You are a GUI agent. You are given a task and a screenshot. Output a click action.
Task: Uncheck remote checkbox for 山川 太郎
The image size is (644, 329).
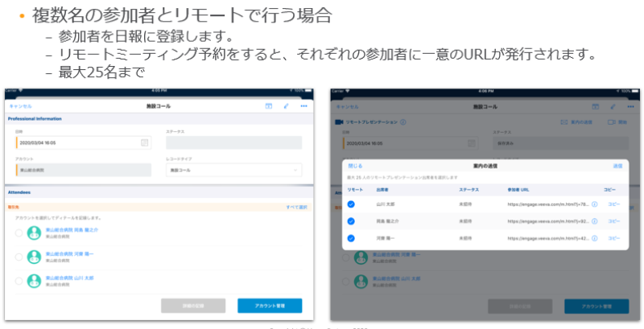pyautogui.click(x=351, y=205)
